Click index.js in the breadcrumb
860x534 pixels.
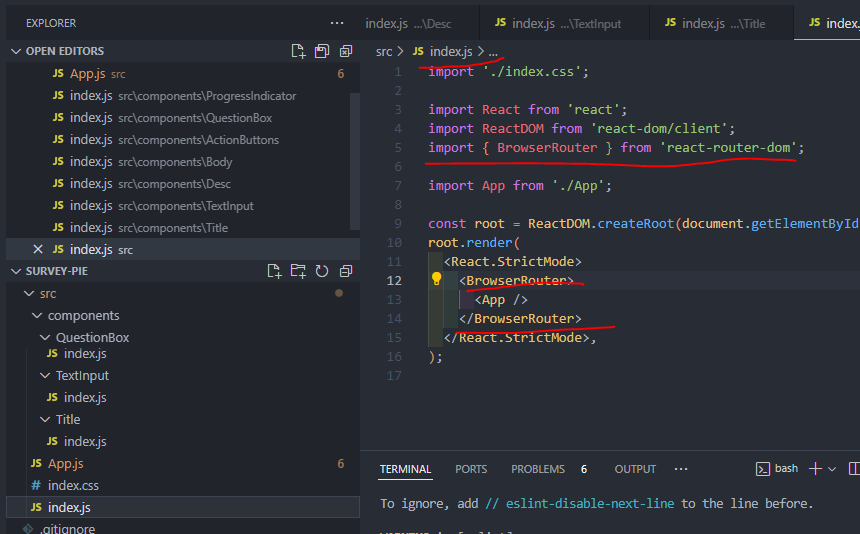[450, 52]
